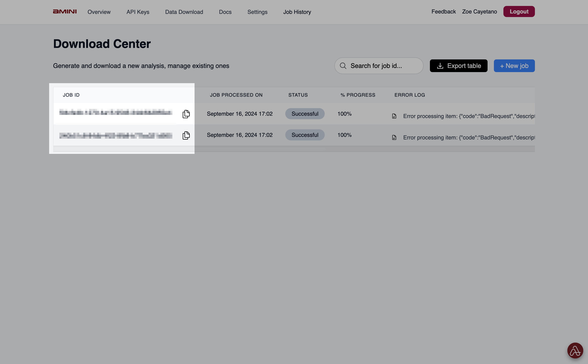Click the Feedback link

pos(444,11)
